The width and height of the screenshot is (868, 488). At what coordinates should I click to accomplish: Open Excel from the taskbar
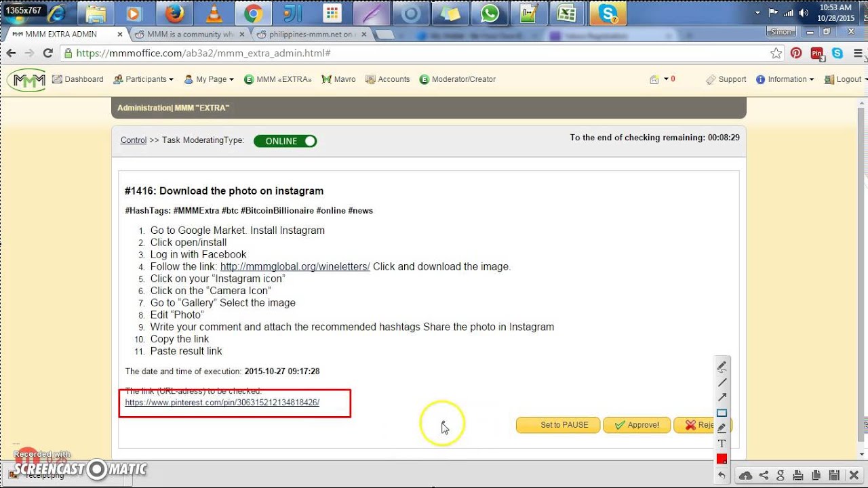tap(567, 12)
